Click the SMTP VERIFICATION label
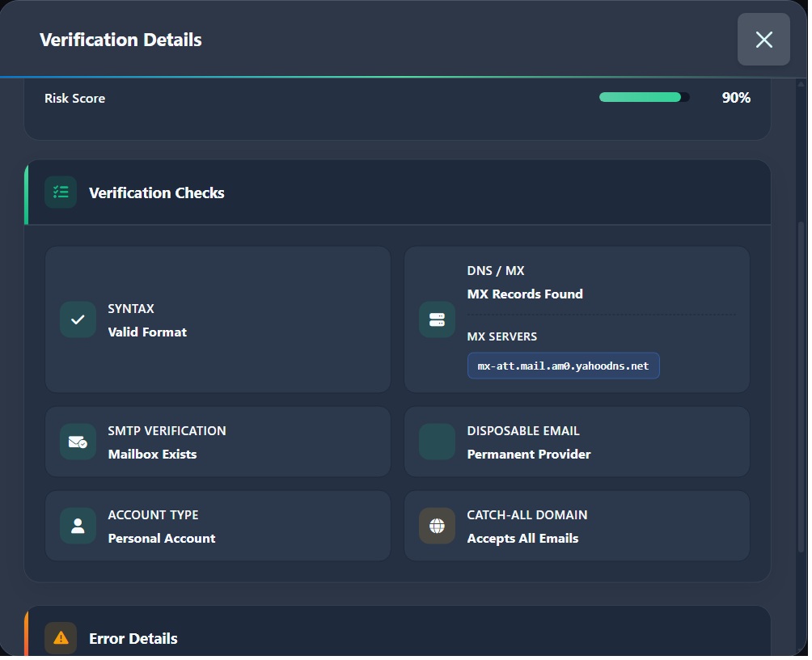The height and width of the screenshot is (660, 812). pos(167,433)
